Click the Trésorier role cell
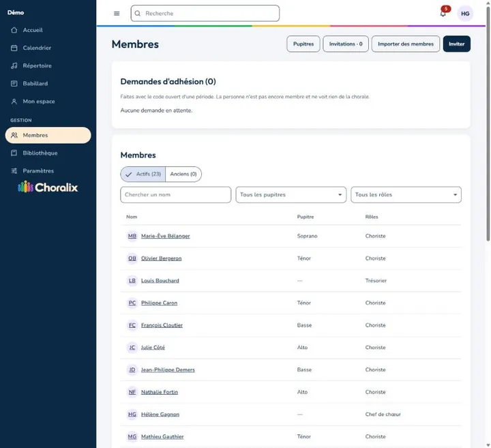The width and height of the screenshot is (491, 448). pos(376,280)
